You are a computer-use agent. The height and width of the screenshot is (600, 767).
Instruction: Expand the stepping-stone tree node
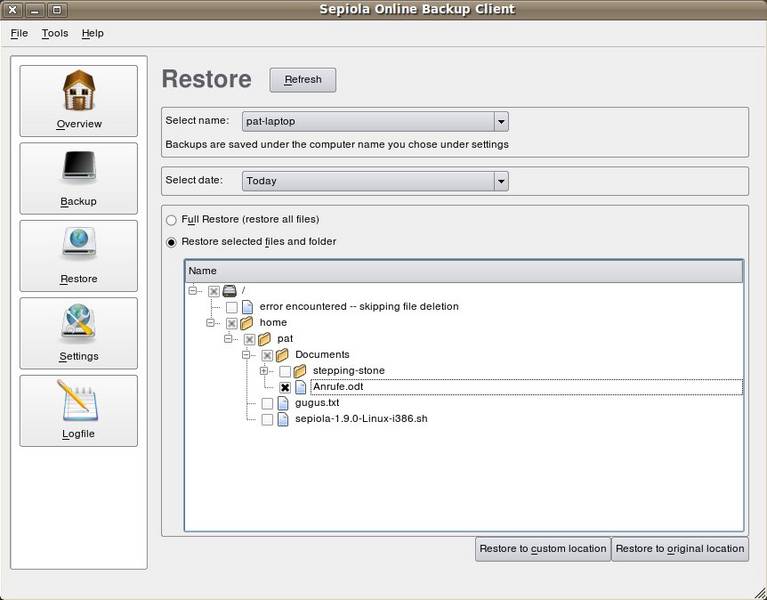pos(264,371)
